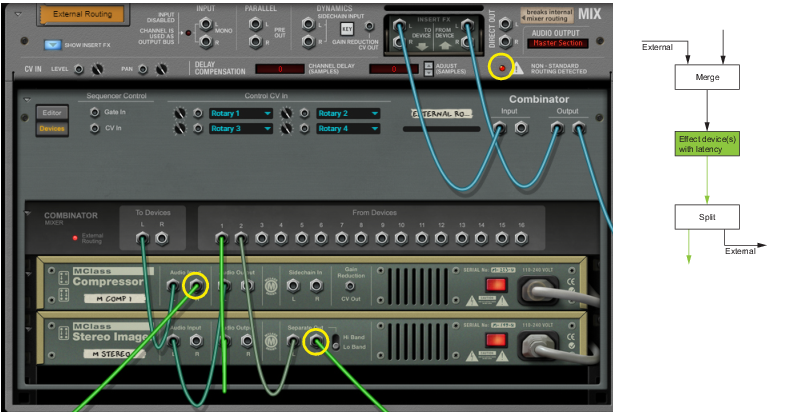Viewport: 801px width, 412px height.
Task: Adjust the CV In Pan trim knob
Action: click(161, 69)
